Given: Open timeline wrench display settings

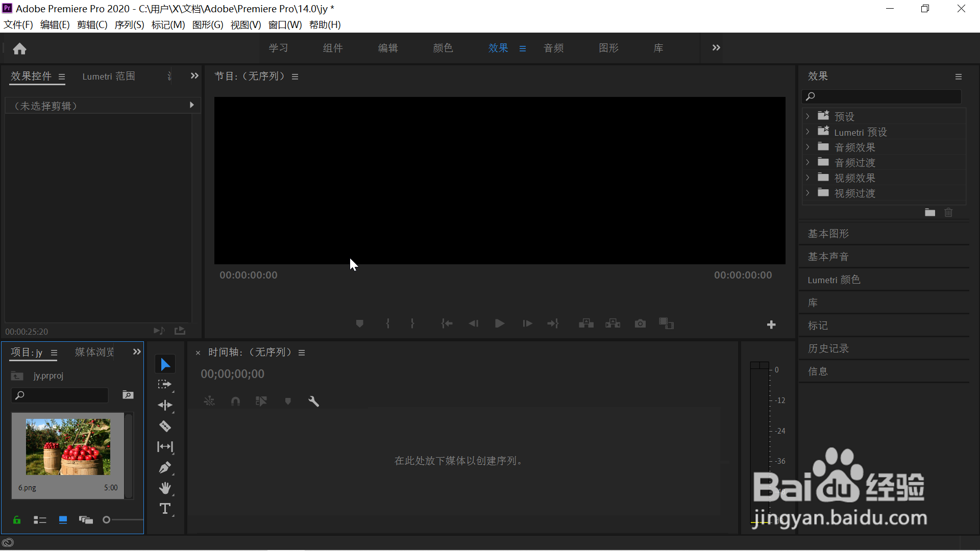Looking at the screenshot, I should 313,402.
